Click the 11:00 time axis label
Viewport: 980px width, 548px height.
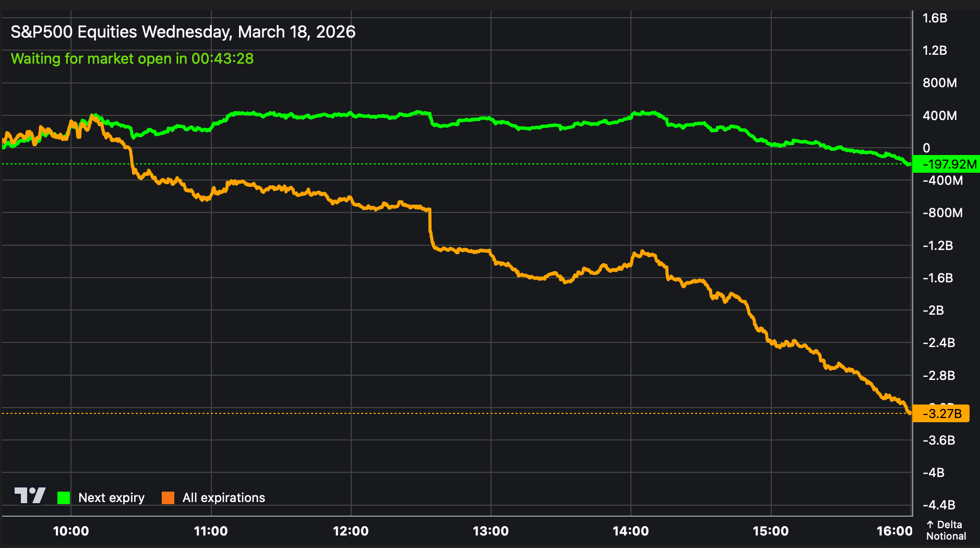211,531
